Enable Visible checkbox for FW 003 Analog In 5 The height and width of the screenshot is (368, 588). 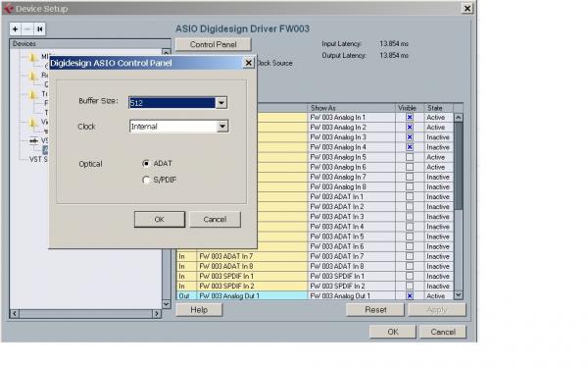pyautogui.click(x=410, y=157)
